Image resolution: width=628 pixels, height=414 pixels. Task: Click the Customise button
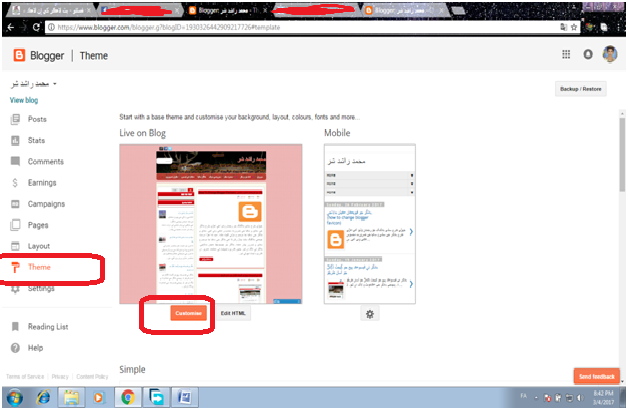pyautogui.click(x=188, y=313)
